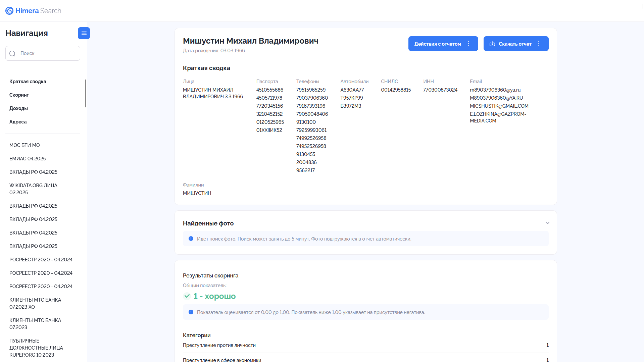Select Скоринг in the navigation list
Screen dimensions: 644x362
point(19,95)
